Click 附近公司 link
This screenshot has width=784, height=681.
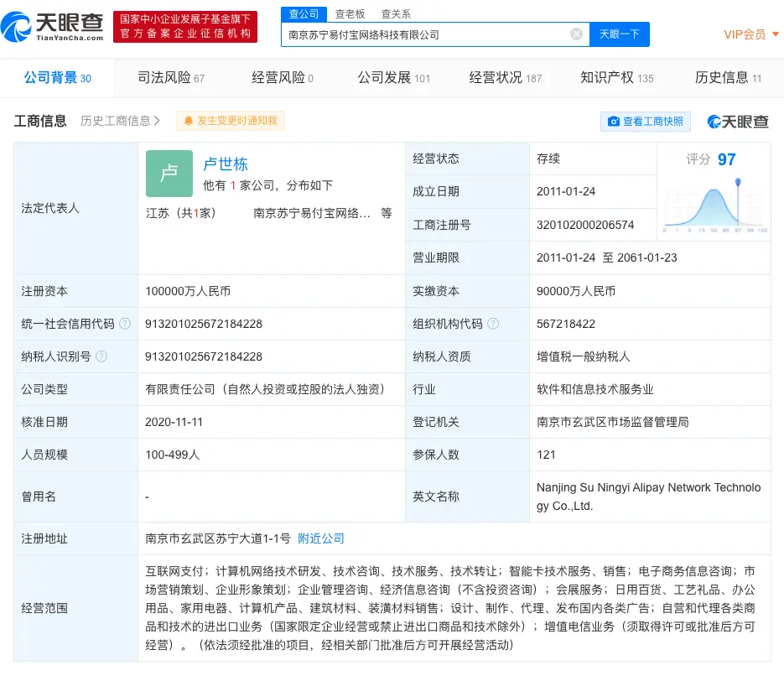[321, 538]
